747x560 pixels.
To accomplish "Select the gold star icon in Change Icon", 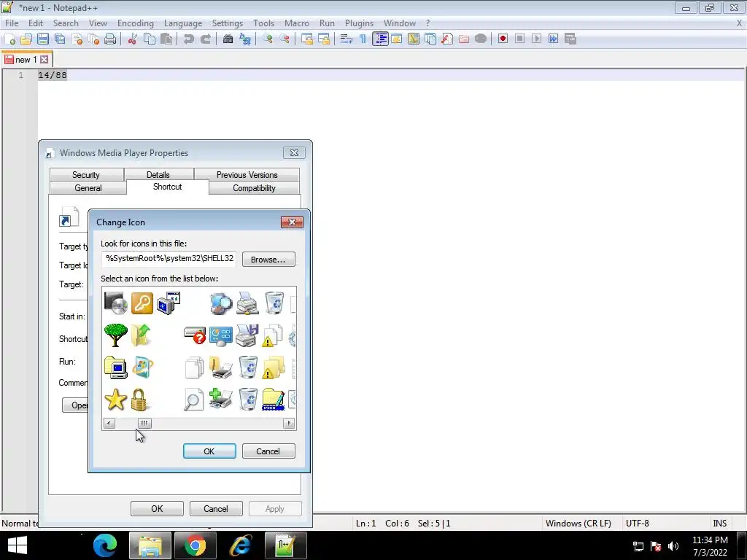I will pos(115,399).
